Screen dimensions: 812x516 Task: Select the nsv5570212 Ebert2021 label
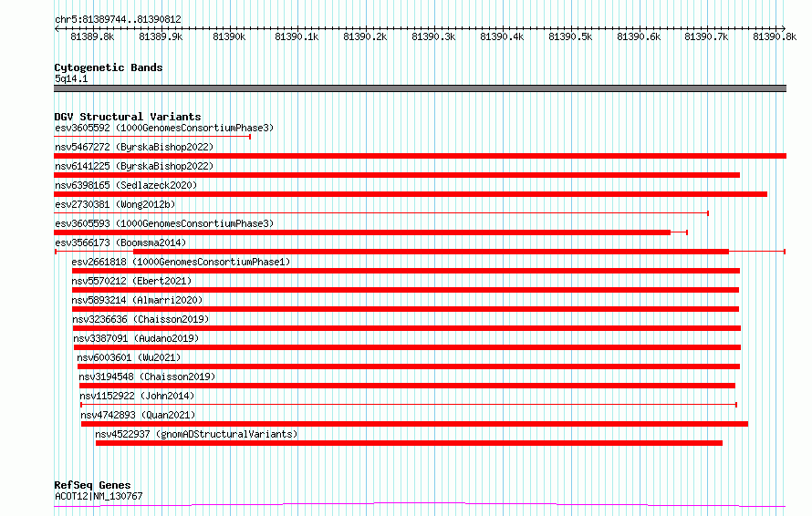(131, 281)
